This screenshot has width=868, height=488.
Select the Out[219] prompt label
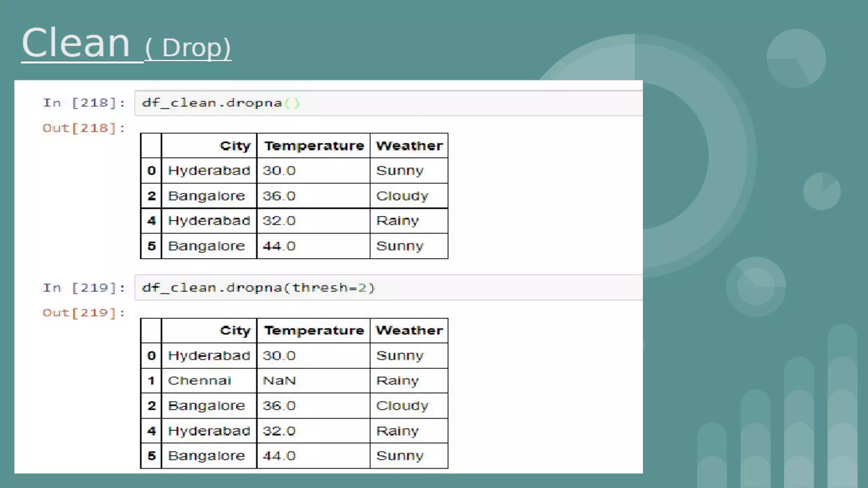point(84,313)
